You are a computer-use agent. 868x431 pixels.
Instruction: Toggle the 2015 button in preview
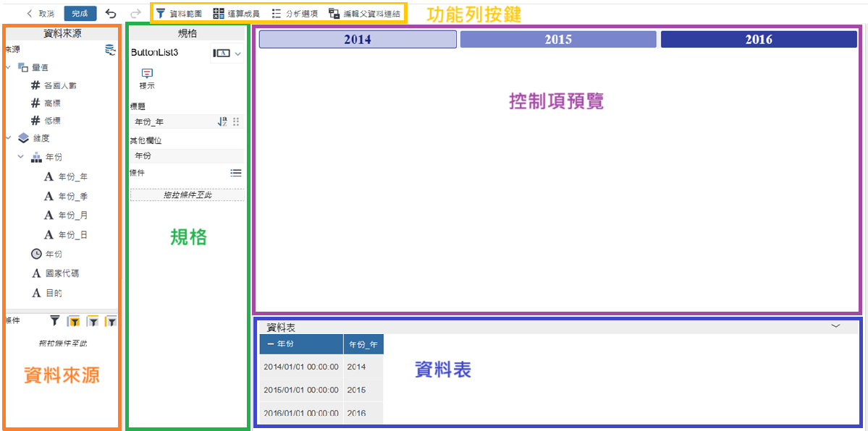pyautogui.click(x=558, y=40)
